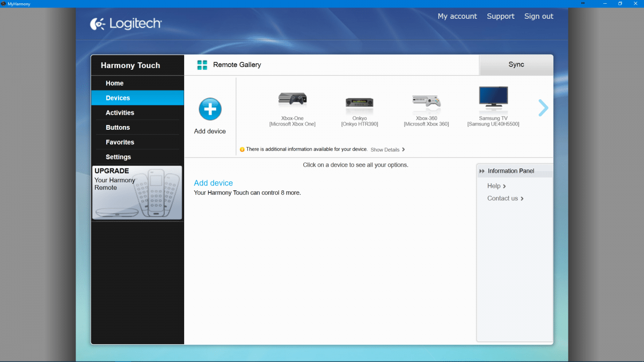Select the Onkyo receiver icon
This screenshot has height=362, width=644.
pos(359,102)
